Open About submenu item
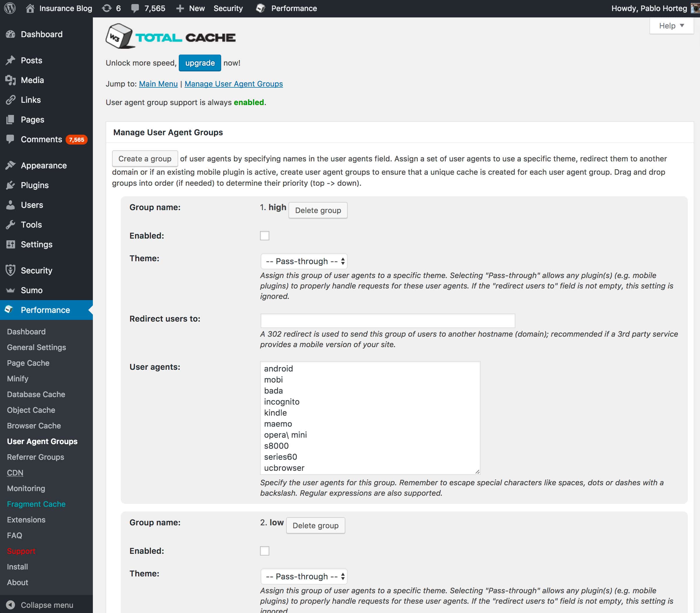 click(17, 582)
